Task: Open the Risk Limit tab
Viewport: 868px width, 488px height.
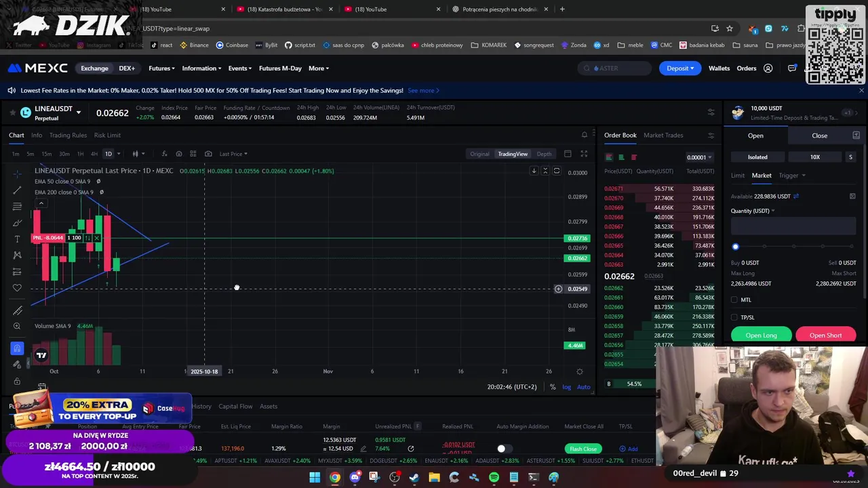Action: coord(107,136)
